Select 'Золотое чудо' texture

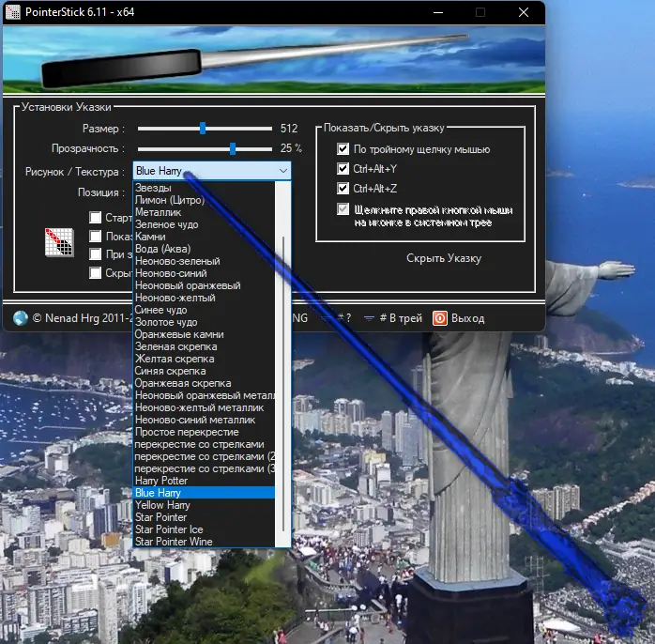pyautogui.click(x=205, y=322)
